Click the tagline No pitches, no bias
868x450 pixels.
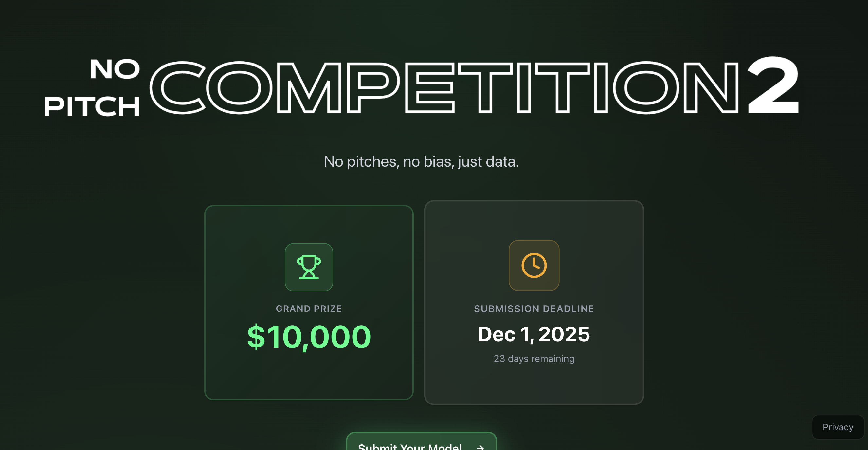[421, 161]
